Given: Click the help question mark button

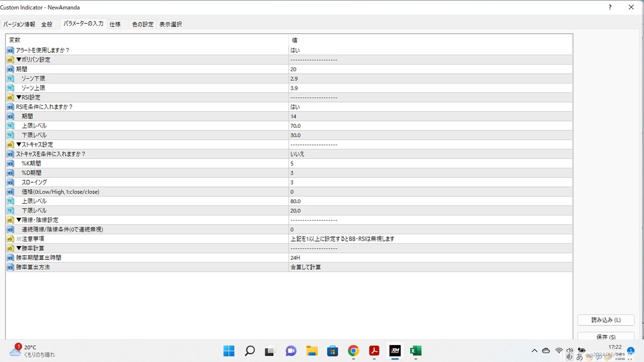Looking at the screenshot, I should click(x=610, y=7).
